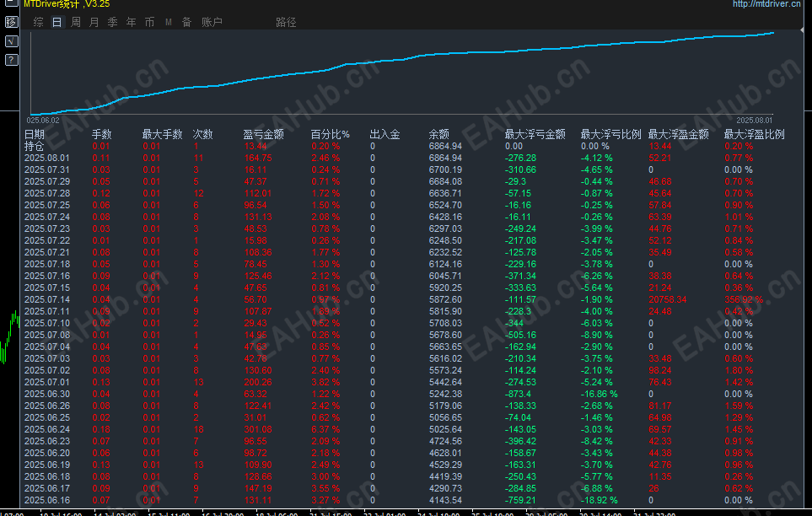This screenshot has height=516, width=812.
Task: Click max floating loss ratio -18.92 %
Action: pyautogui.click(x=600, y=500)
